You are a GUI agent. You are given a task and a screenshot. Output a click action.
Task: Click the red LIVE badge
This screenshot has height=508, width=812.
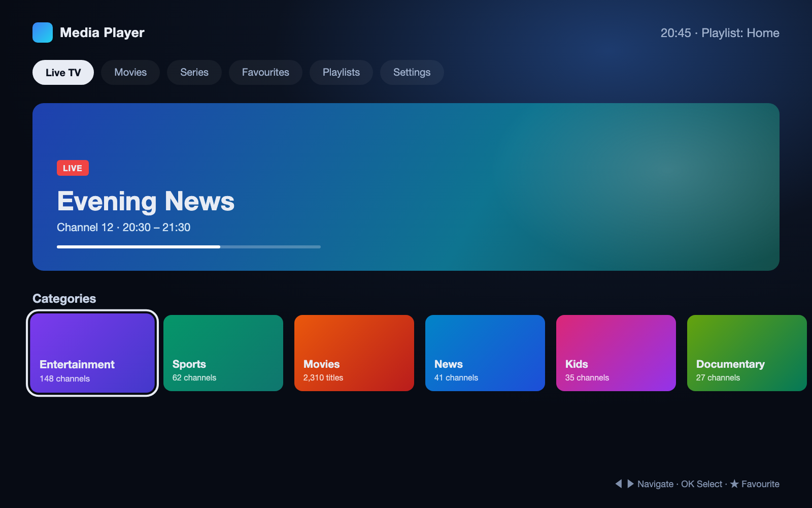[x=73, y=168]
